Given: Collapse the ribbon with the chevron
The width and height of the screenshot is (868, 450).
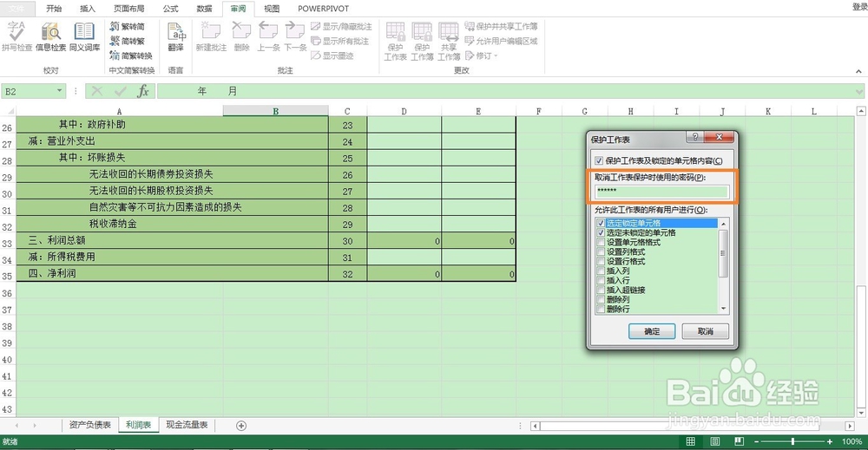Looking at the screenshot, I should pyautogui.click(x=858, y=71).
